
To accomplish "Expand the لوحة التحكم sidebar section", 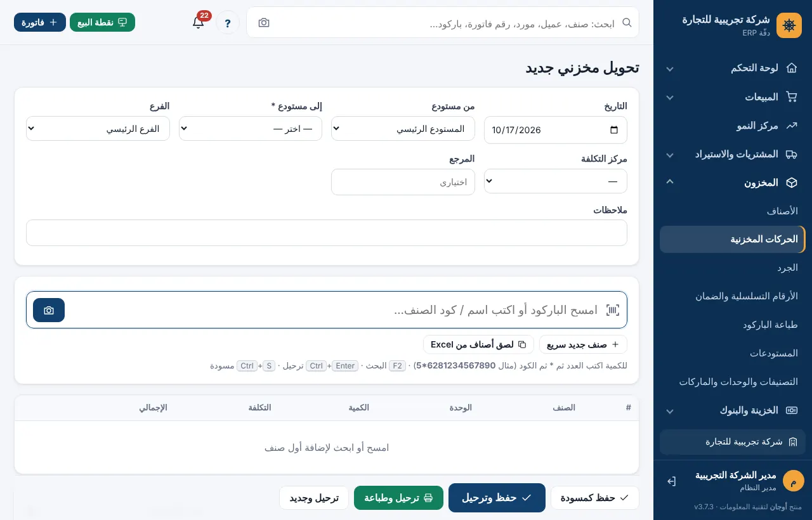I will pyautogui.click(x=669, y=68).
